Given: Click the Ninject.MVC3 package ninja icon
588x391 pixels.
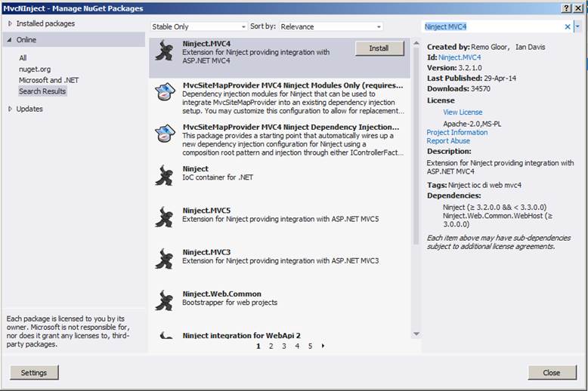Looking at the screenshot, I should coord(165,259).
